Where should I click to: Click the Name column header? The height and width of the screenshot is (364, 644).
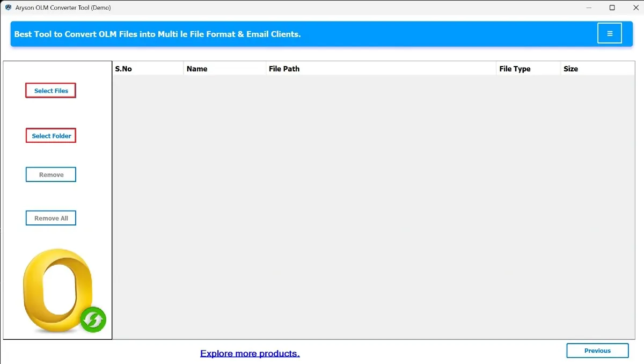[x=197, y=68]
